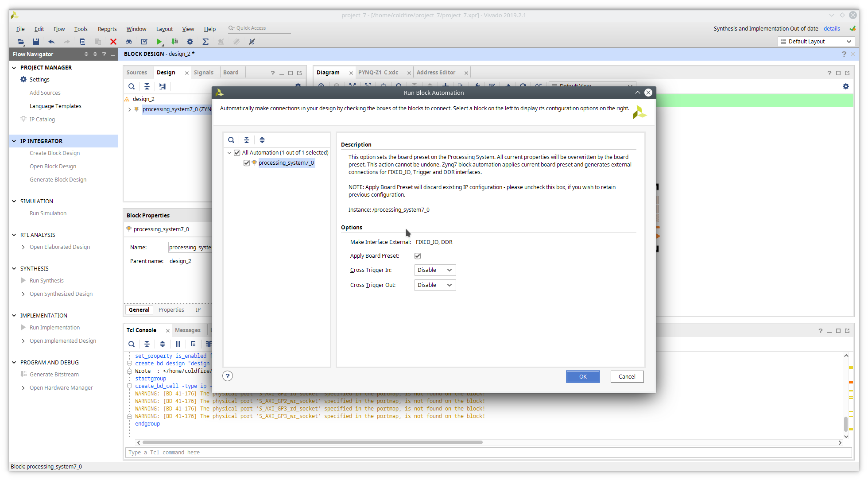Click the Quick Access search field
The height and width of the screenshot is (480, 868).
coord(260,28)
